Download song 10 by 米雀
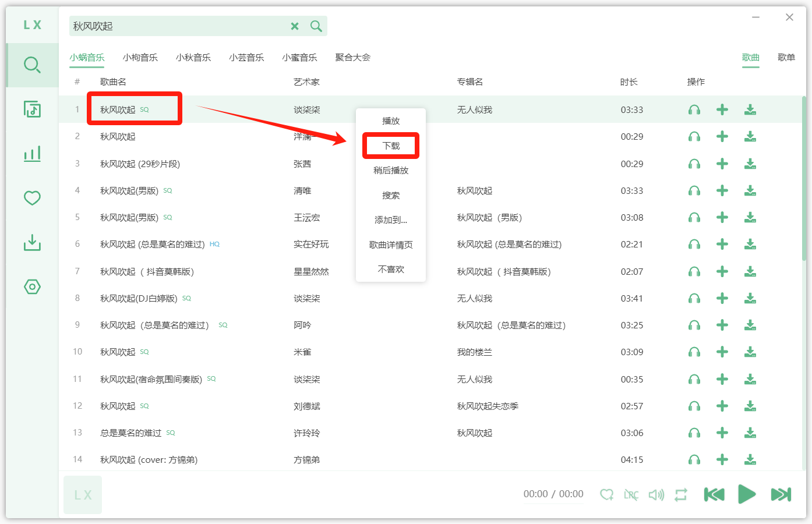812x524 pixels. click(x=750, y=352)
